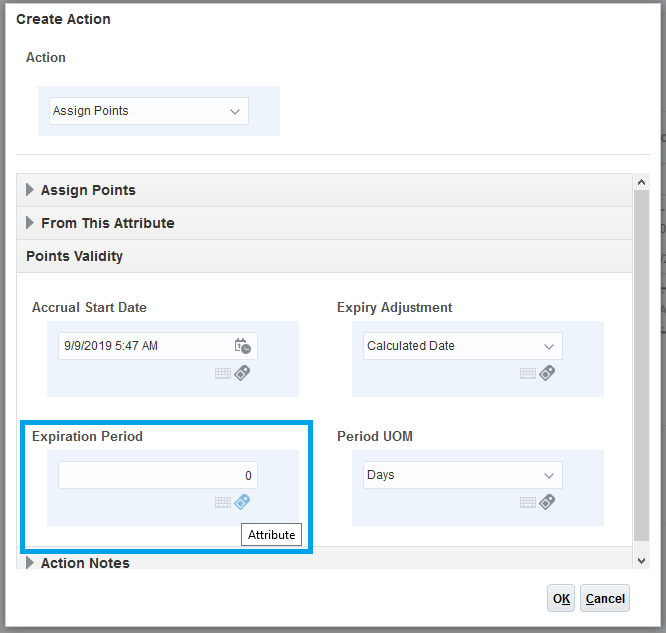Click the scroll down arrow of panel
The height and width of the screenshot is (633, 666).
[x=641, y=561]
